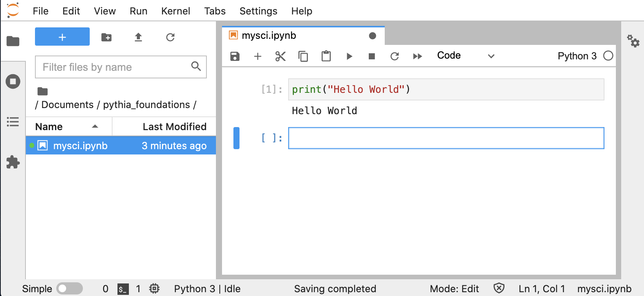Open the Kernel menu
This screenshot has width=644, height=296.
(x=175, y=11)
